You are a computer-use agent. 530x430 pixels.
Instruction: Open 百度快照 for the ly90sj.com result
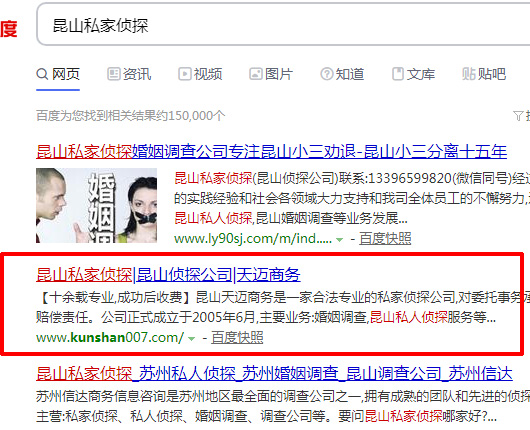click(385, 238)
